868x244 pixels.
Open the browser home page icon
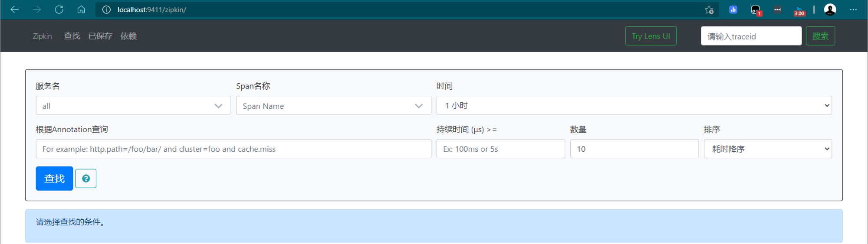pyautogui.click(x=81, y=10)
